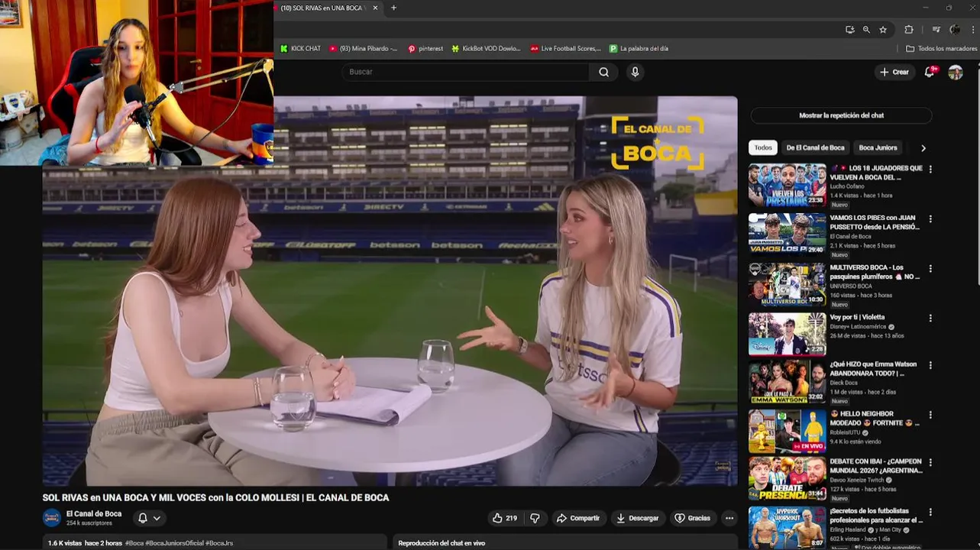
Task: Open Emma Watson video thumbnail
Action: pyautogui.click(x=787, y=382)
